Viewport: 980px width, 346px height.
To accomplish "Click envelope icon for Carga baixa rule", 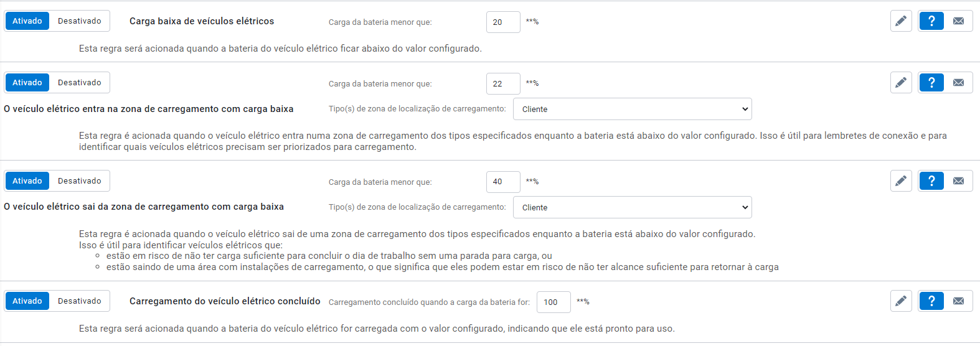I will click(x=959, y=21).
